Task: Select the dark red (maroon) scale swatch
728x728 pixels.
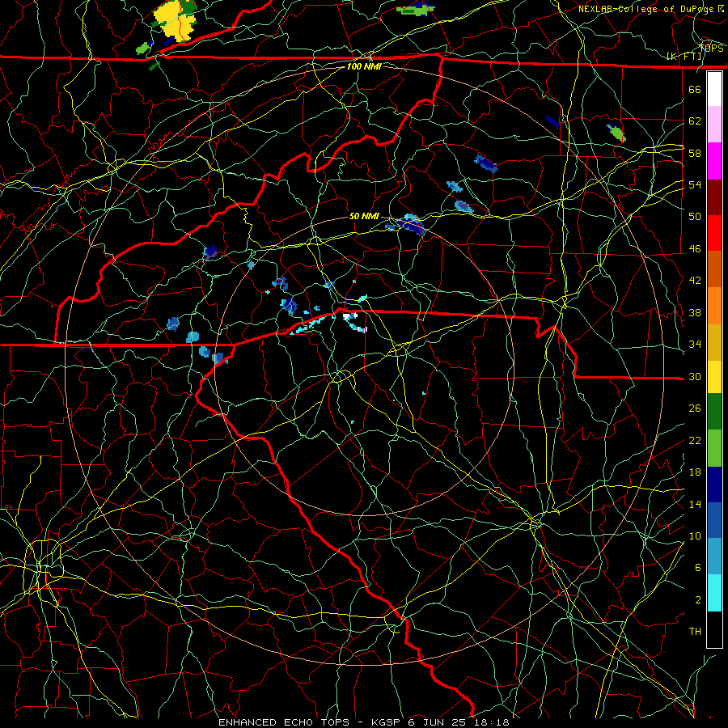Action: (714, 197)
